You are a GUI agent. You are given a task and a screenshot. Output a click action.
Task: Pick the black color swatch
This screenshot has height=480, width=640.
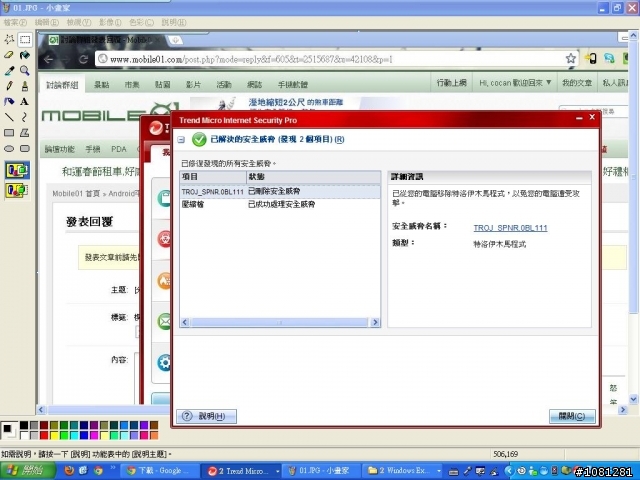(24, 425)
